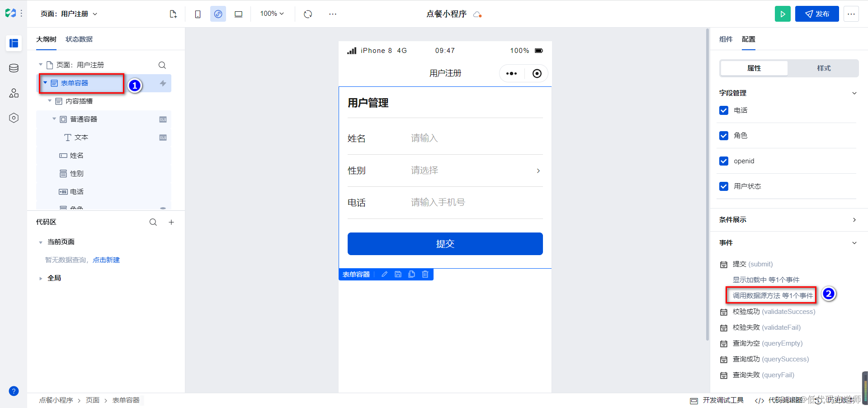
Task: Click the copy icon on form container bar
Action: [x=412, y=274]
